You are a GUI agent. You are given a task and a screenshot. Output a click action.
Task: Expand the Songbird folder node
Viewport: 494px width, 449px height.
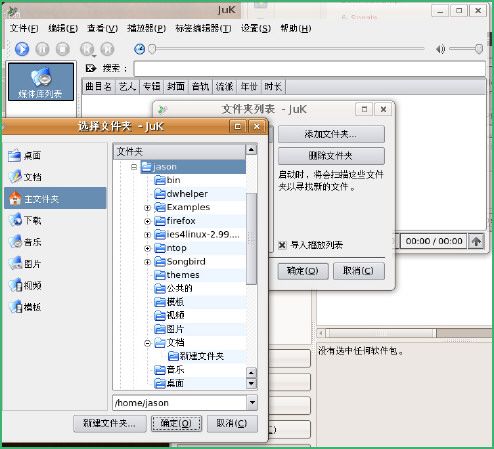(x=147, y=262)
